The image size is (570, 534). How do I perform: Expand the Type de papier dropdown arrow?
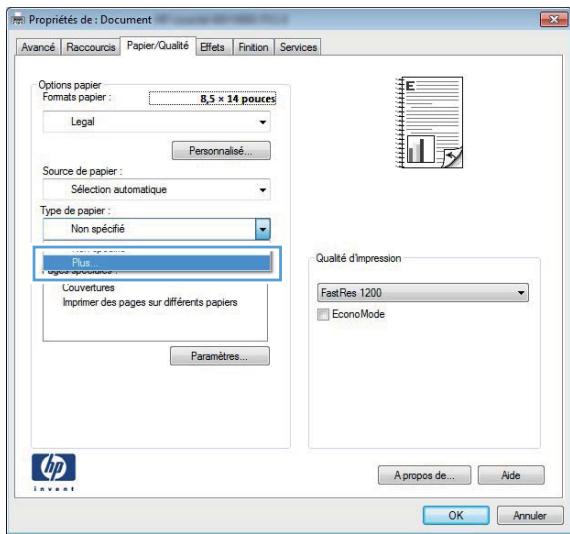263,229
